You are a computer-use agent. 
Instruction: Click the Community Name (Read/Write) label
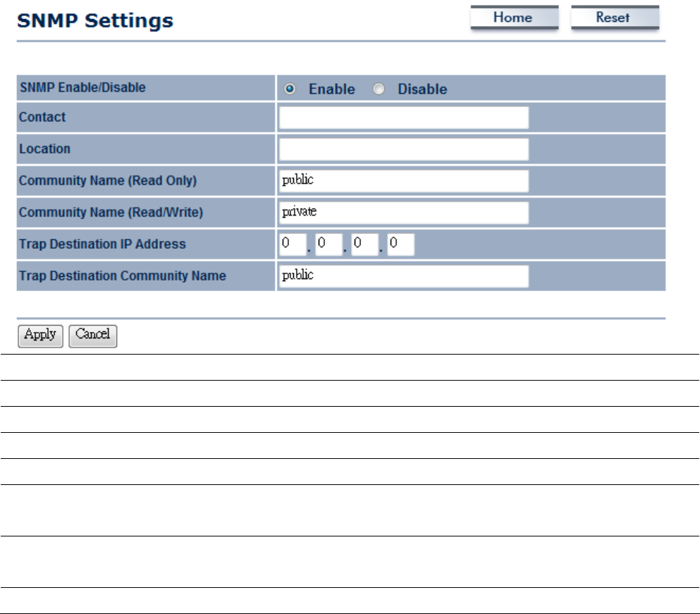tap(111, 212)
